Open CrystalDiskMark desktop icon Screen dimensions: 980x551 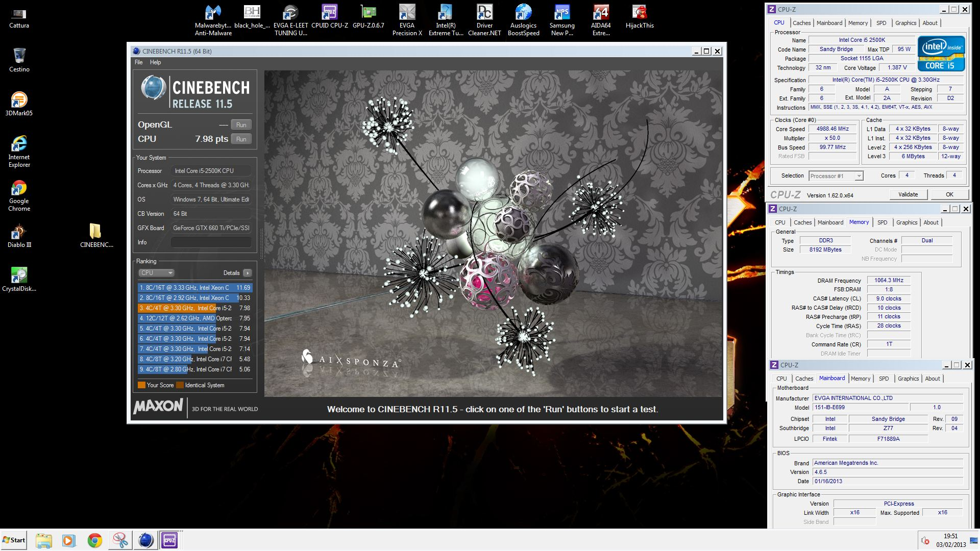click(19, 280)
